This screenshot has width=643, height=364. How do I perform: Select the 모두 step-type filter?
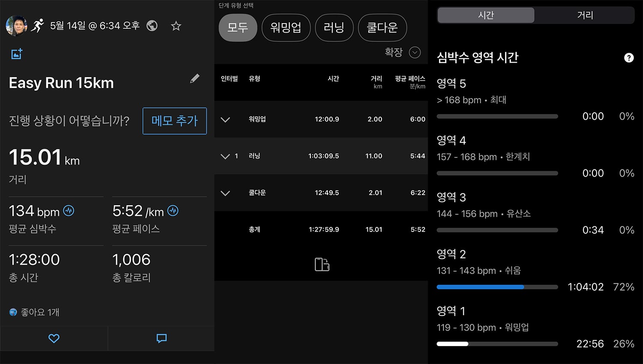click(238, 28)
